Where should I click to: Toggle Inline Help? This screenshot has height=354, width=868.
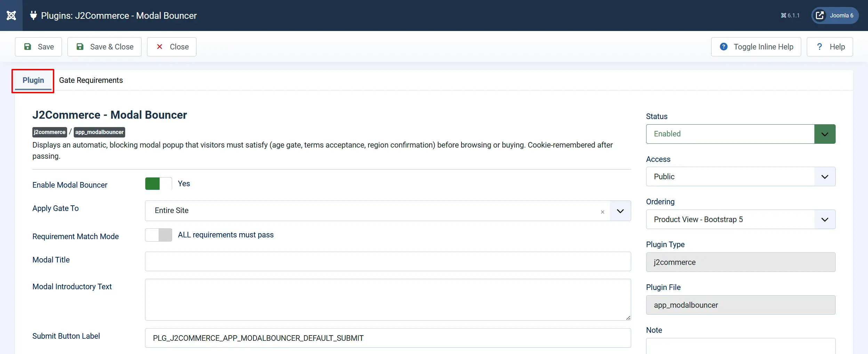tap(756, 47)
